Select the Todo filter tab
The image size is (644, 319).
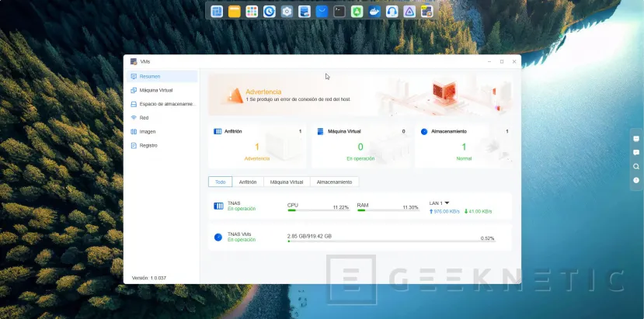click(220, 182)
